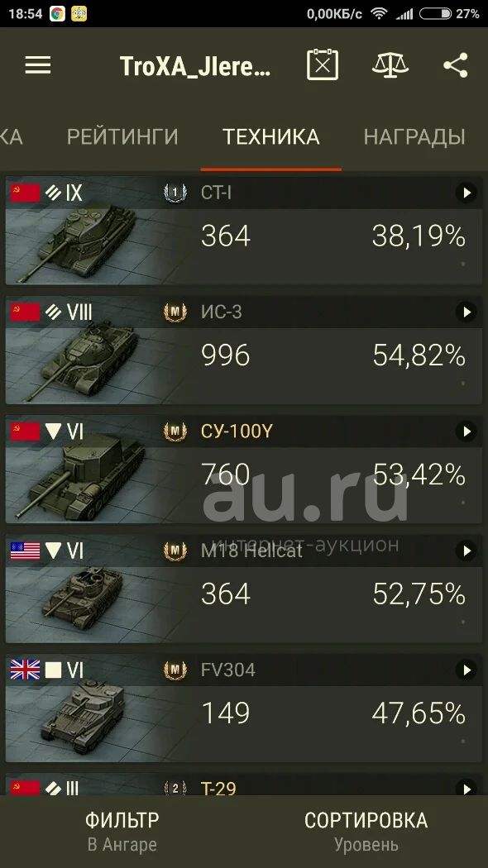Expand M18 Hellcat details arrow
This screenshot has height=868, width=488.
(x=466, y=551)
